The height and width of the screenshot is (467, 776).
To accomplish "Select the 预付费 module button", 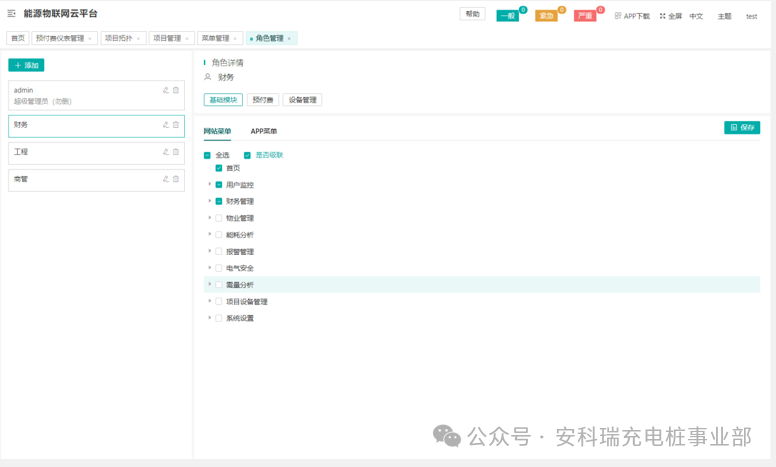I will pos(263,100).
